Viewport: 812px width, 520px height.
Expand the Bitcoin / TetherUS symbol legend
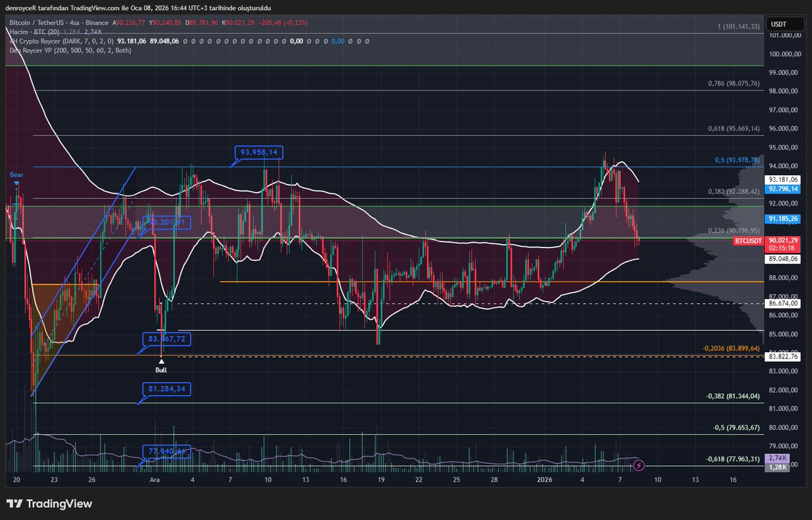point(37,22)
